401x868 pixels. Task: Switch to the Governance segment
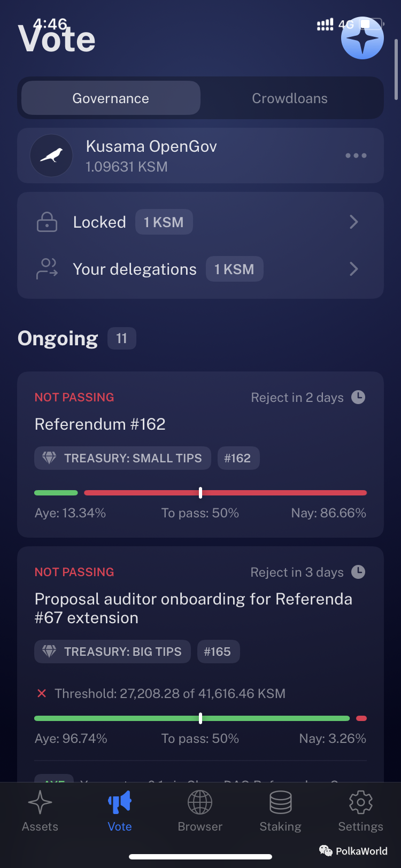point(111,98)
